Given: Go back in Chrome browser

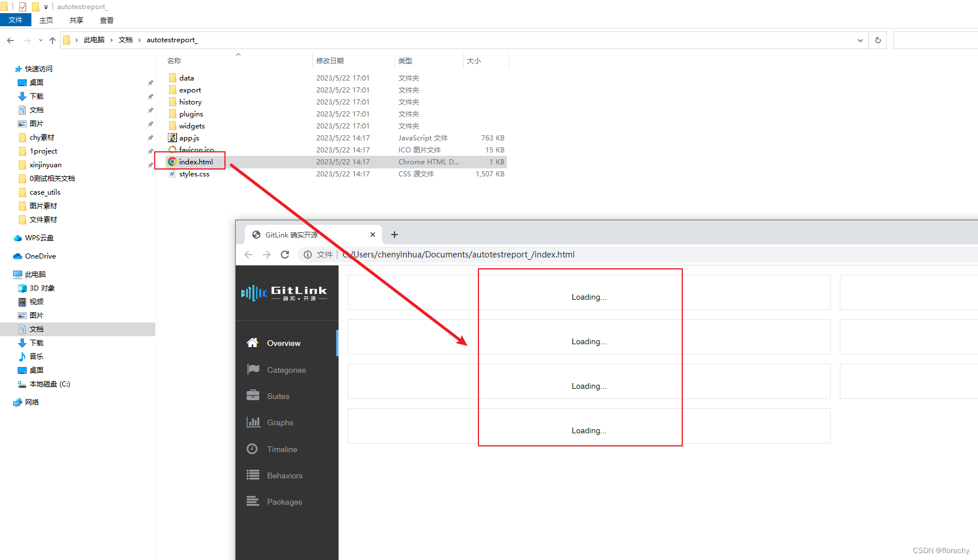Looking at the screenshot, I should pos(248,255).
